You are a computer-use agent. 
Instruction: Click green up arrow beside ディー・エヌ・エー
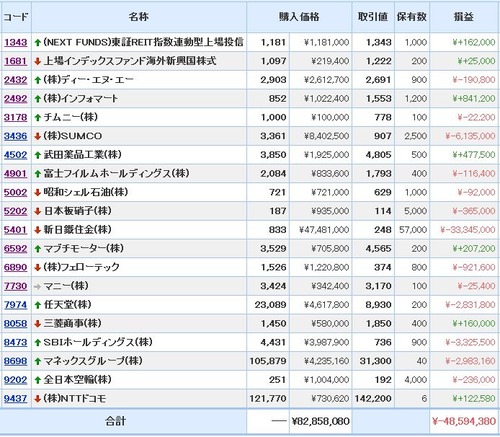point(38,80)
